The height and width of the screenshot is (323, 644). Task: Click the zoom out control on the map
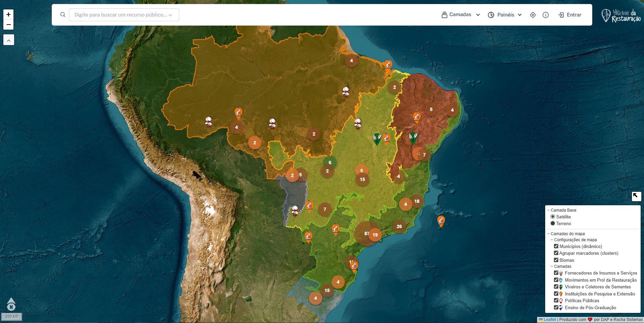pyautogui.click(x=8, y=24)
